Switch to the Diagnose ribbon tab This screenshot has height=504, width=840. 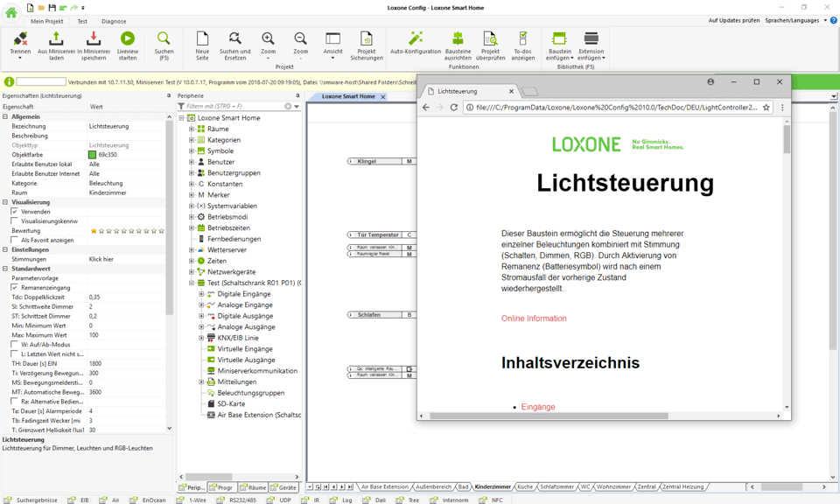pyautogui.click(x=114, y=21)
